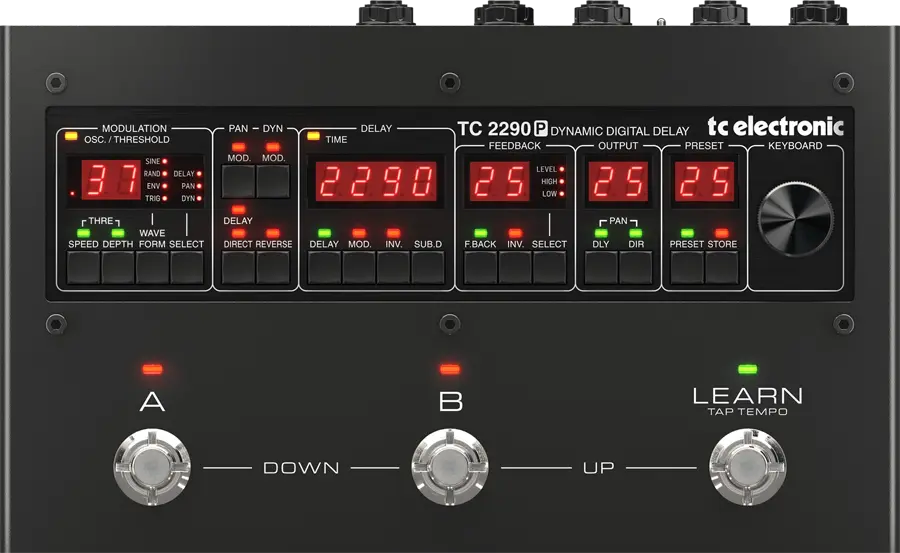
Task: Click the SINE waveform LED
Action: click(165, 161)
